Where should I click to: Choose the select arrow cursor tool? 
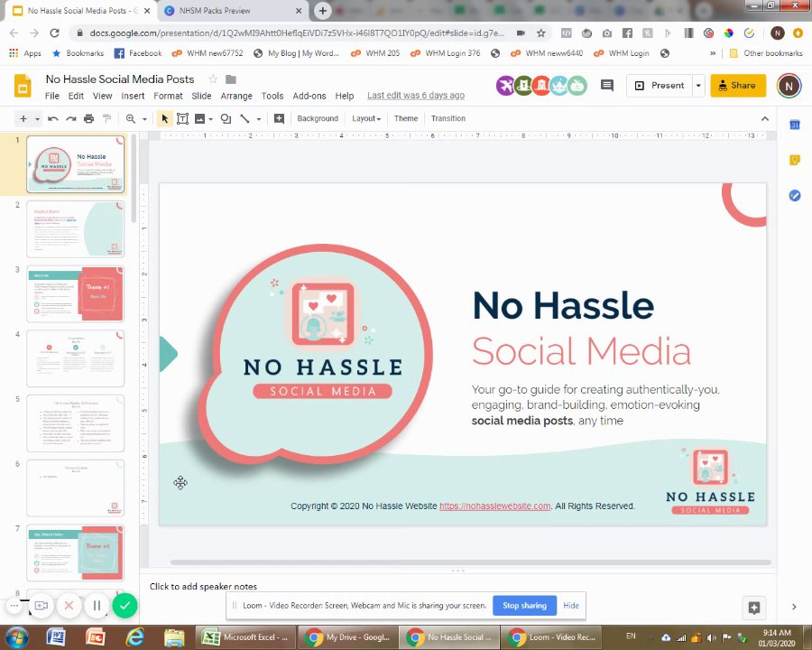coord(165,118)
